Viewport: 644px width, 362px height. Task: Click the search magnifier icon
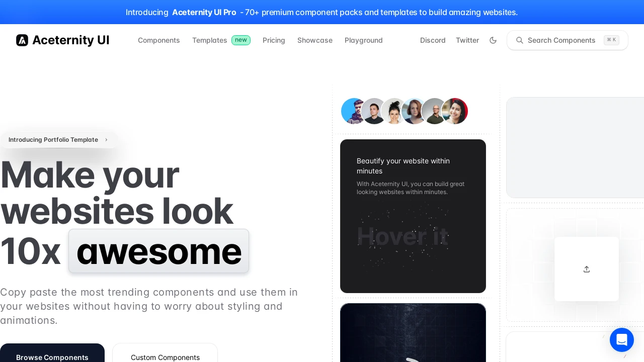tap(520, 40)
